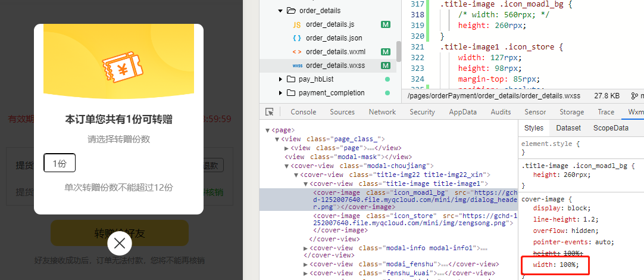This screenshot has height=280, width=644.
Task: Click the height: 260rpx style value
Action: (562, 175)
